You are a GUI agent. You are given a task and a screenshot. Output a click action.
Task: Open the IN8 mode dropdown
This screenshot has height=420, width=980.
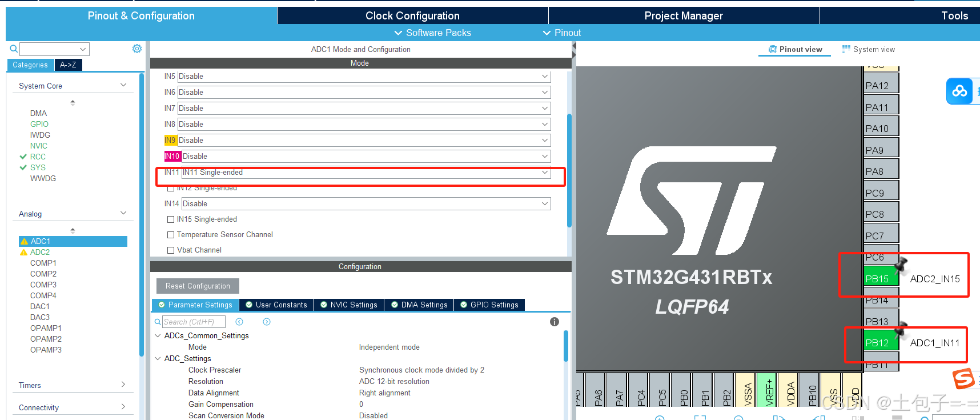point(364,125)
